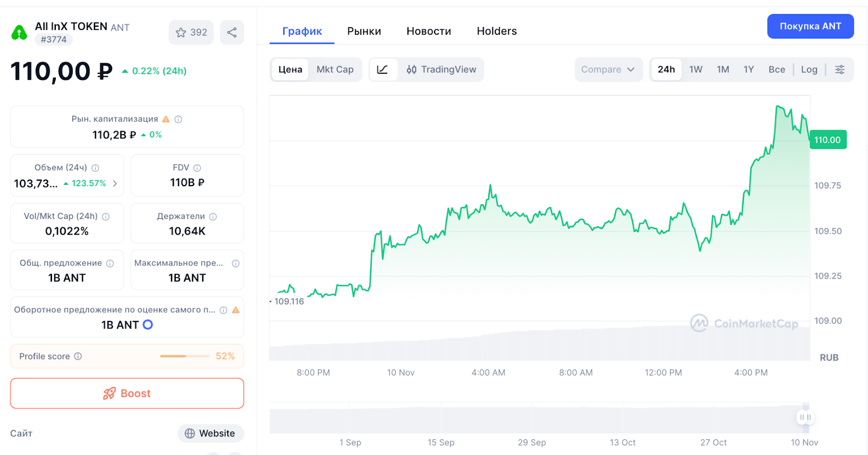Expand the volume 24h details chevron
Screen dimensions: 868x455
[115, 184]
